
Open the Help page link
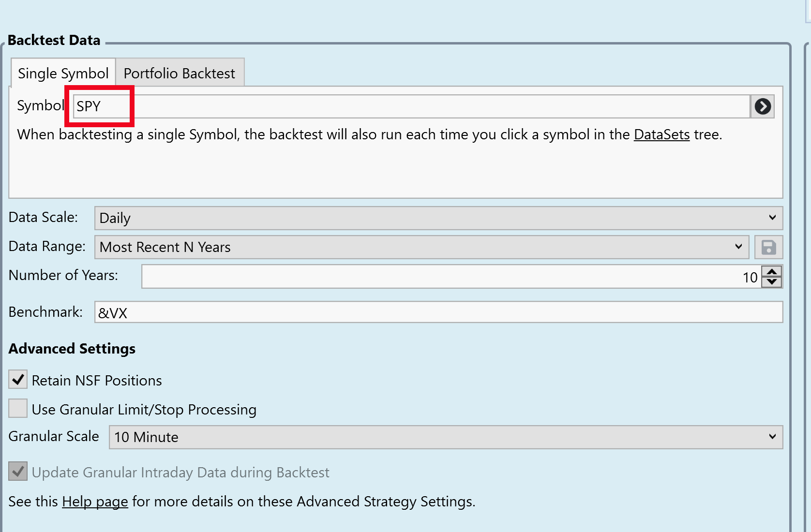[95, 502]
